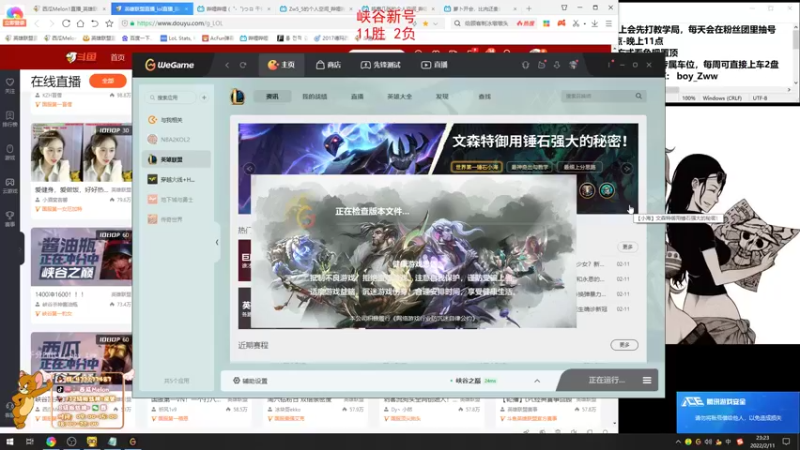Open WeGame downloads arrow icon
The height and width of the screenshot is (450, 800).
pos(557,65)
